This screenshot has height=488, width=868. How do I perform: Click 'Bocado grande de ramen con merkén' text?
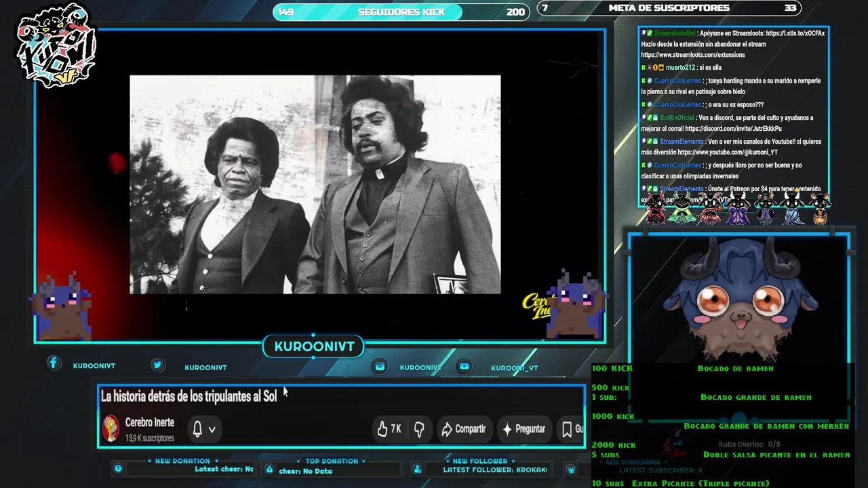click(x=766, y=426)
